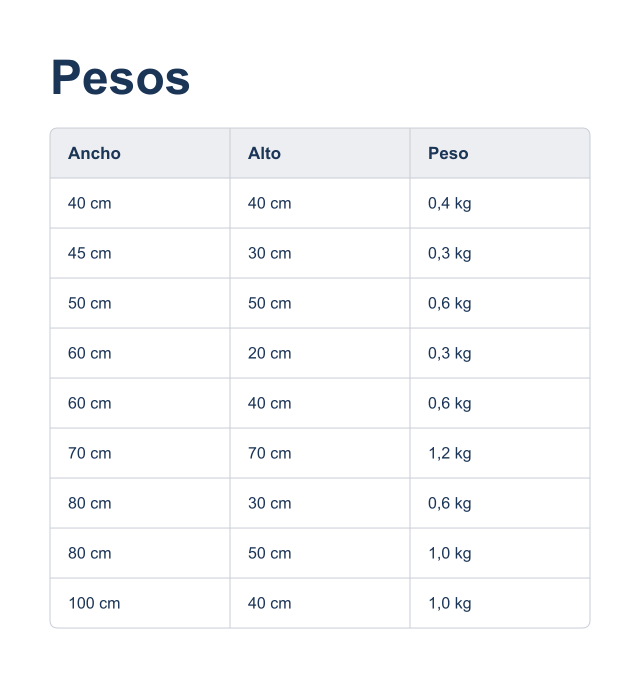Click the 1,2 kg weight cell
Screen dimensions: 640x678
tap(500, 453)
